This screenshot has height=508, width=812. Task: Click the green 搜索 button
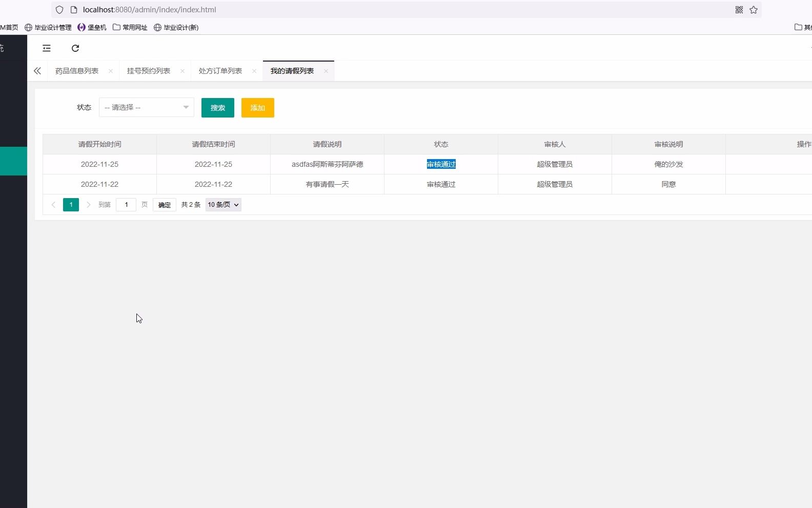click(218, 108)
